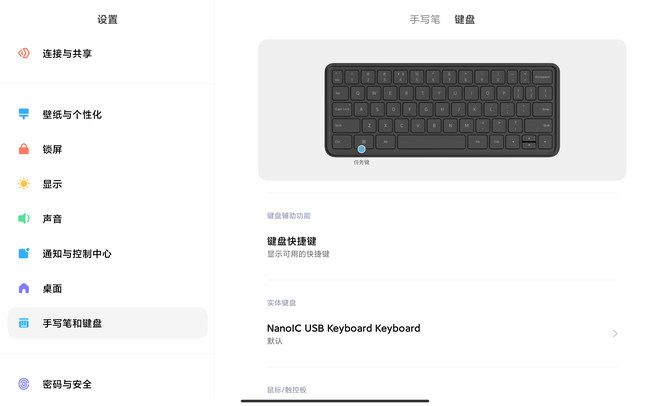Viewport: 670px width, 406px height.
Task: Click the blue 任务键 marker on keyboard
Action: pos(361,149)
